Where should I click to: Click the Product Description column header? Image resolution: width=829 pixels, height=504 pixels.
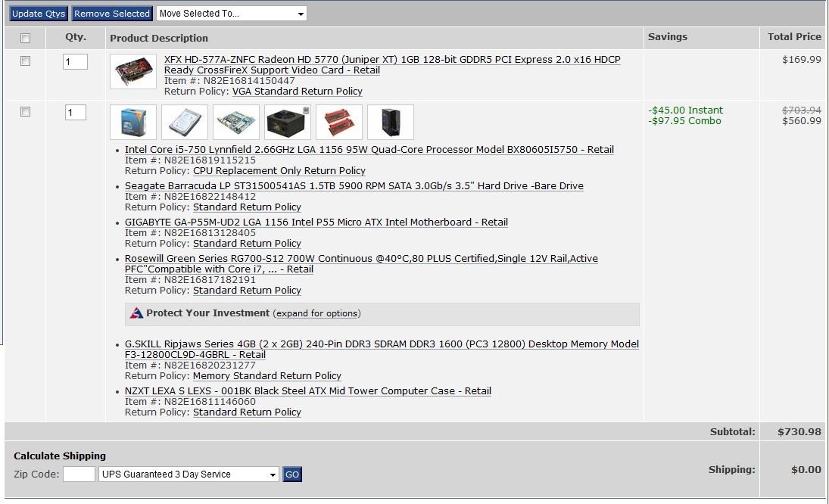[x=159, y=38]
